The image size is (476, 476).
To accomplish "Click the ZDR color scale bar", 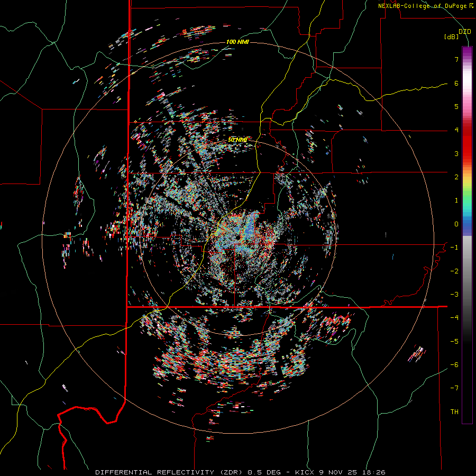I will 467,235.
